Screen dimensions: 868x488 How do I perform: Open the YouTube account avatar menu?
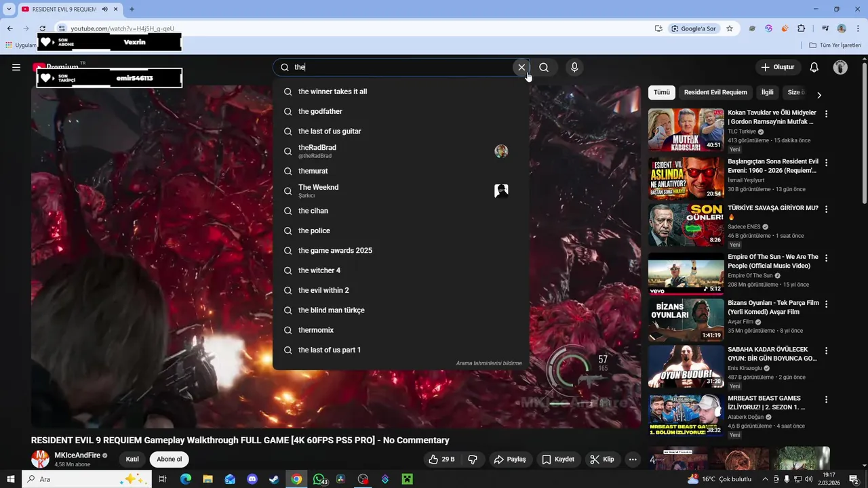pos(840,67)
